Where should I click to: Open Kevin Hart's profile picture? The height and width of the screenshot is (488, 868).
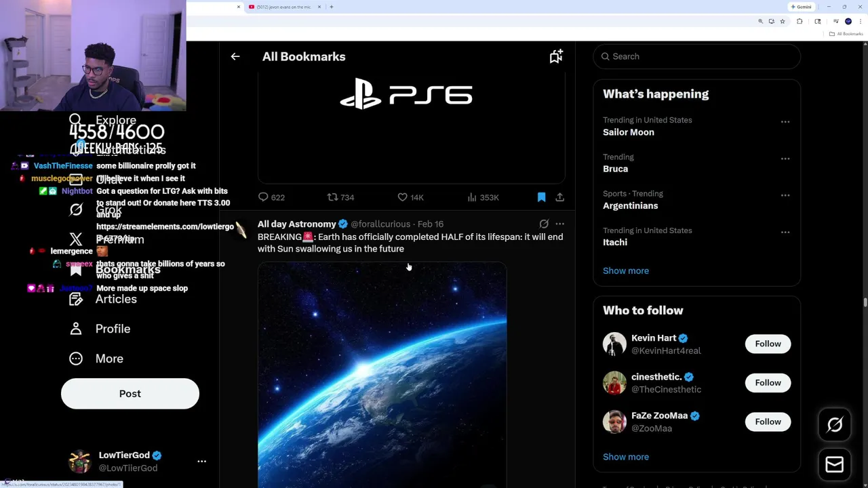[x=614, y=344]
